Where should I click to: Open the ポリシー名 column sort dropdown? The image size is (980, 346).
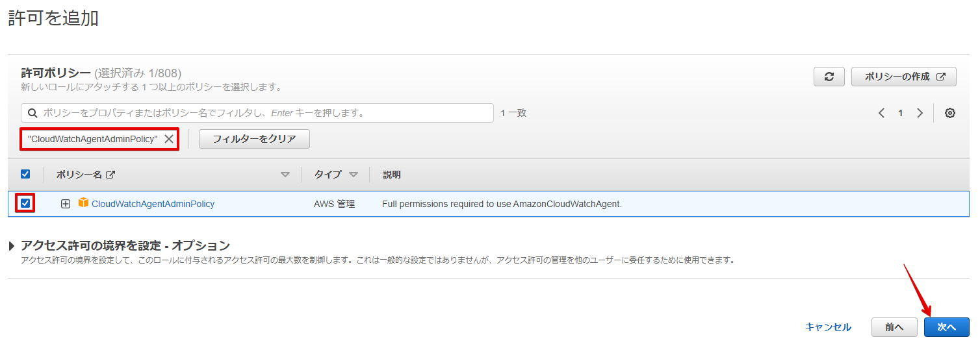[x=285, y=175]
